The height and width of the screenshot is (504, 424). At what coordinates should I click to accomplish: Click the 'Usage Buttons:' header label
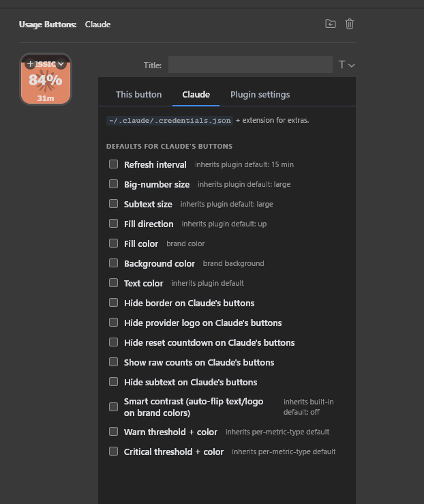pyautogui.click(x=48, y=25)
